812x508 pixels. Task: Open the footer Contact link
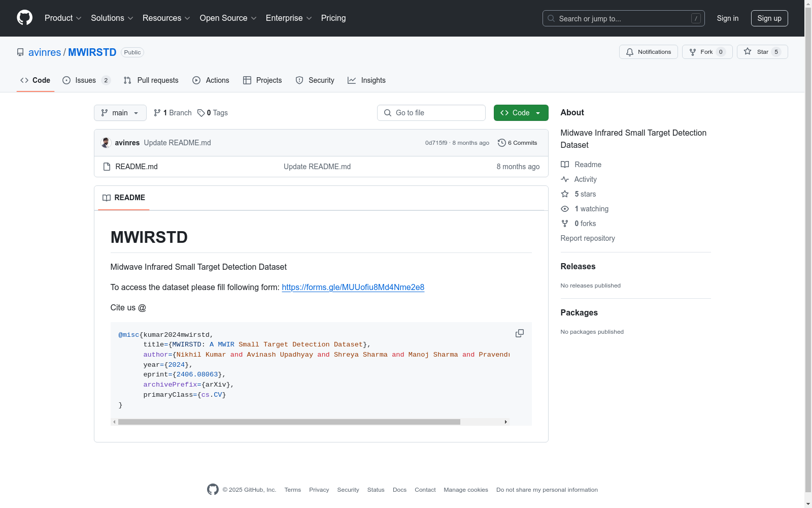click(x=425, y=490)
